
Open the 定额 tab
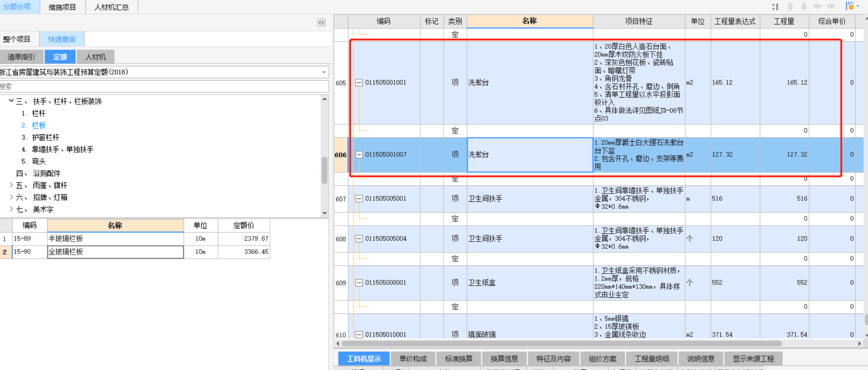coord(60,57)
